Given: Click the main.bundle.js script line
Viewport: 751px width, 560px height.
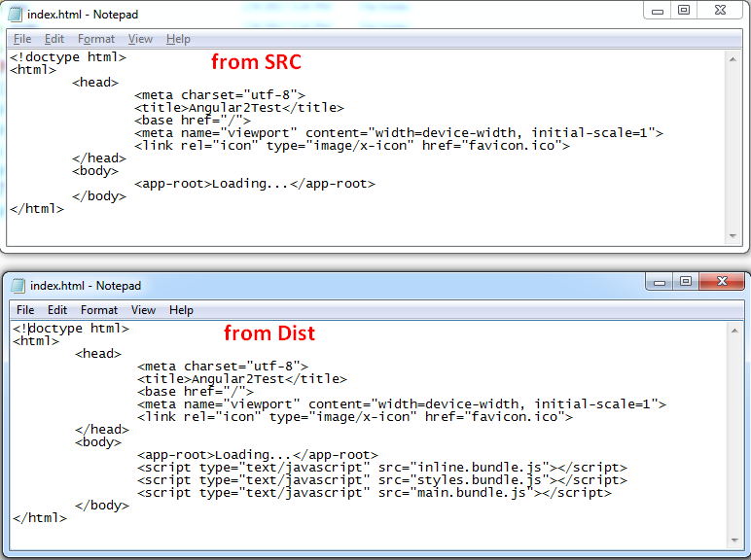Looking at the screenshot, I should (375, 493).
